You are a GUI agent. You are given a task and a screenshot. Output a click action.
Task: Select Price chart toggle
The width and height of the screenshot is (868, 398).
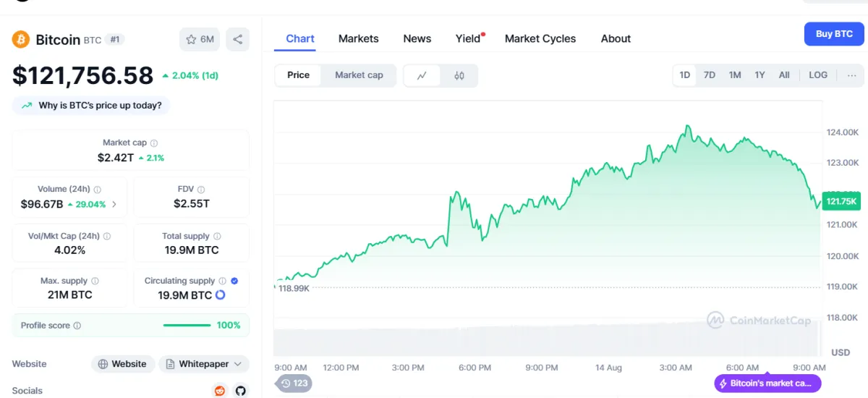click(x=298, y=75)
